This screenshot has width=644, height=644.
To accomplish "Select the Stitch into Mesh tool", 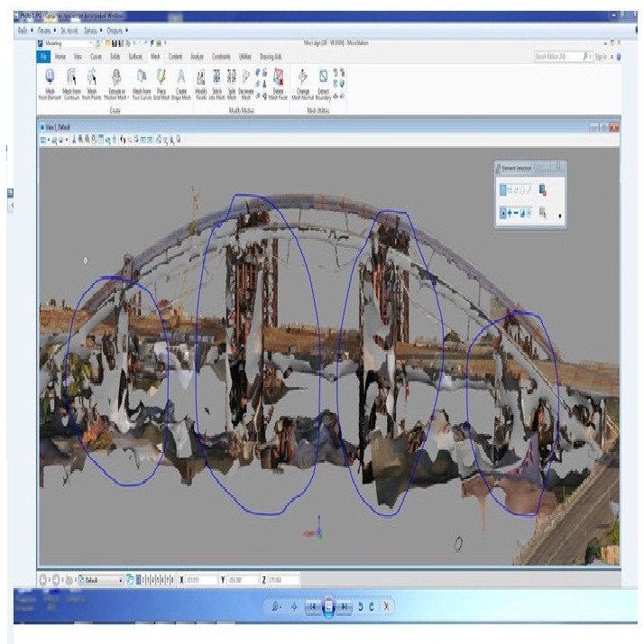I will 216,84.
